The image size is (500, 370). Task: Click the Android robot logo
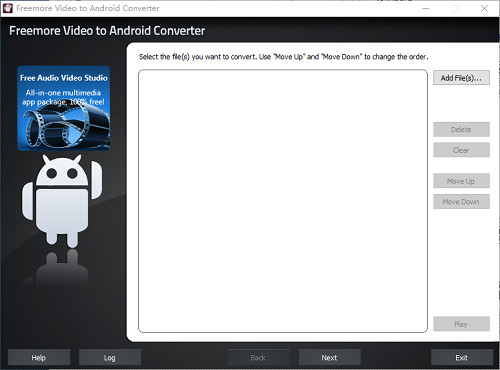point(62,201)
